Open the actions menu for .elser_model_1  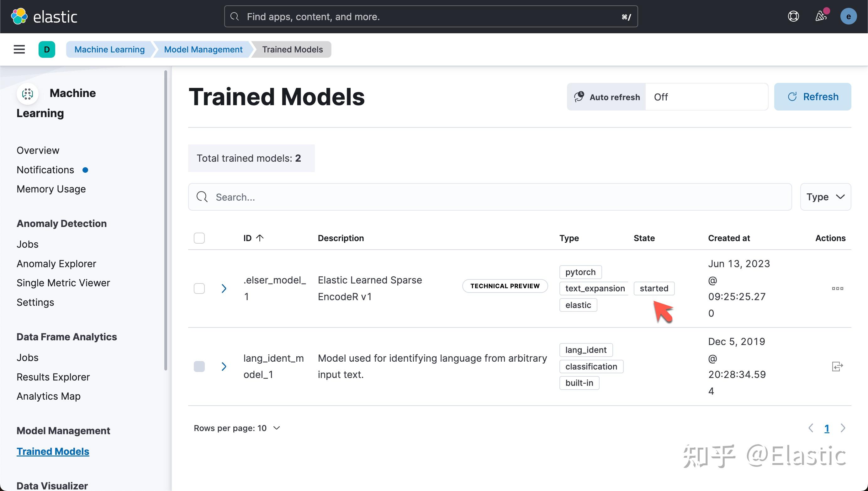pyautogui.click(x=838, y=288)
